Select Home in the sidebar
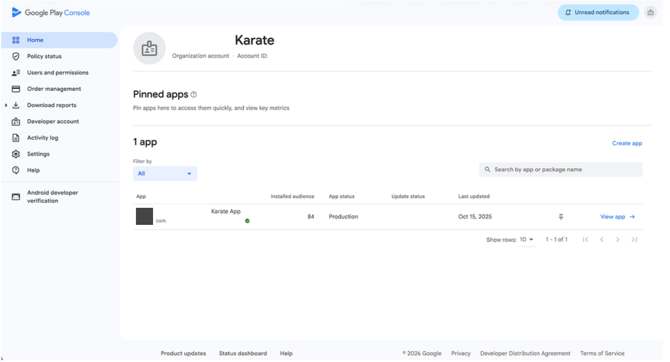The height and width of the screenshot is (362, 670). (x=59, y=40)
